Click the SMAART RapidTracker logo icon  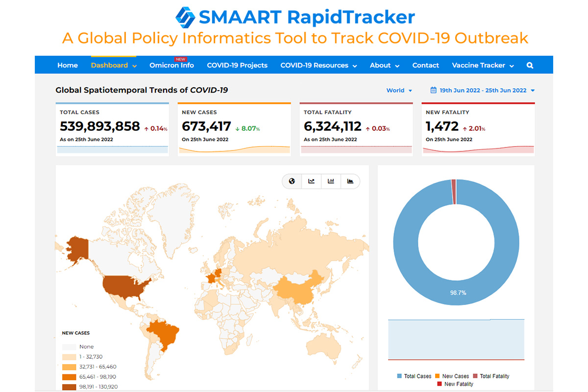tap(186, 17)
